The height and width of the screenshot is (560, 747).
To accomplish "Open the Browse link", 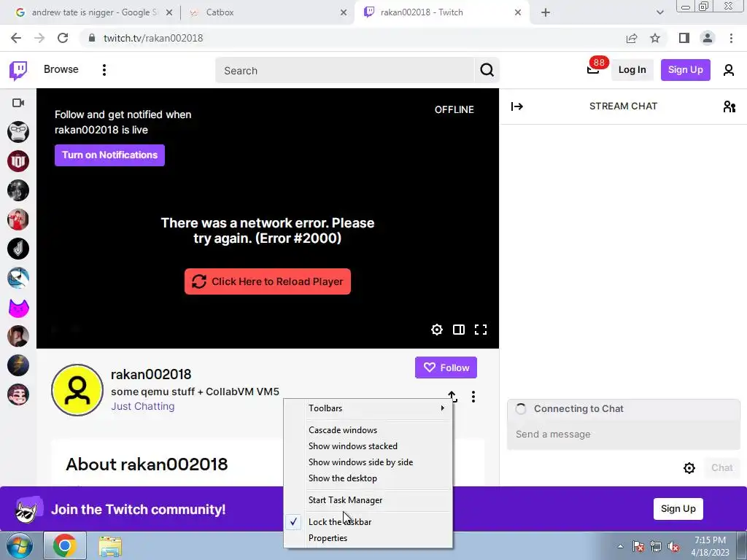I will tap(61, 69).
